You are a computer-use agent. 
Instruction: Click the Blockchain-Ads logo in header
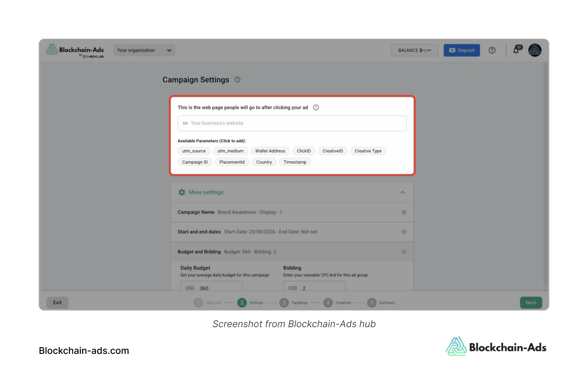pyautogui.click(x=75, y=51)
